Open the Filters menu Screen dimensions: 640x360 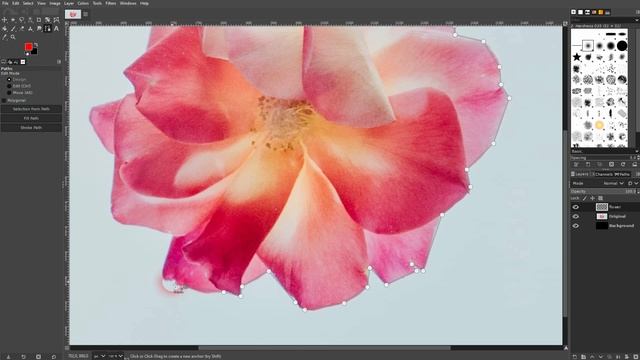tap(111, 3)
